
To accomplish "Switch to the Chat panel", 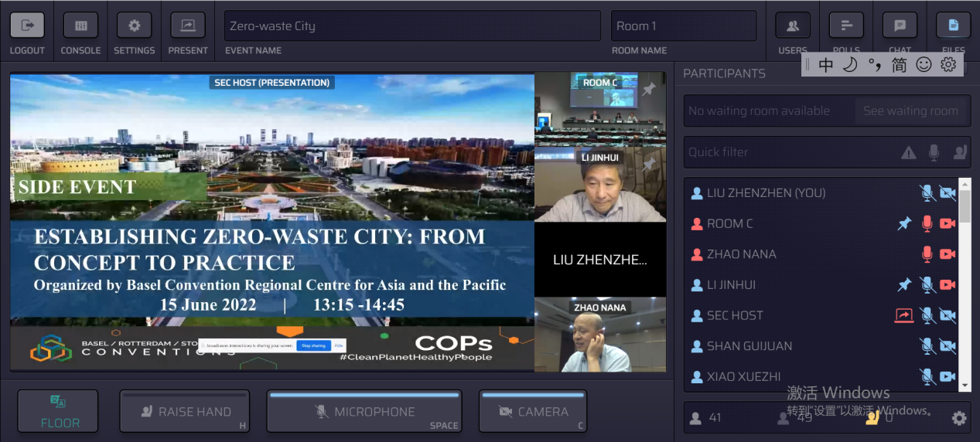I will tap(900, 25).
